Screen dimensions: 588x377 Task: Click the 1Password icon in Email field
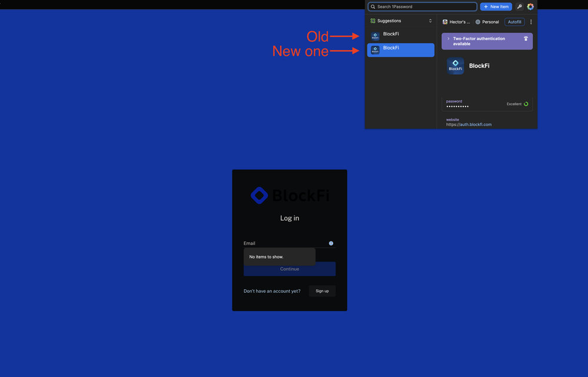331,243
